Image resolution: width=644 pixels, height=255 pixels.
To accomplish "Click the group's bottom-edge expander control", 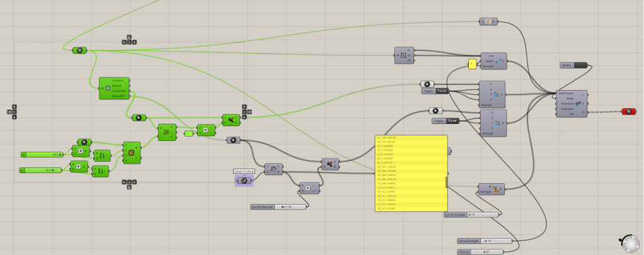I will click(x=129, y=185).
